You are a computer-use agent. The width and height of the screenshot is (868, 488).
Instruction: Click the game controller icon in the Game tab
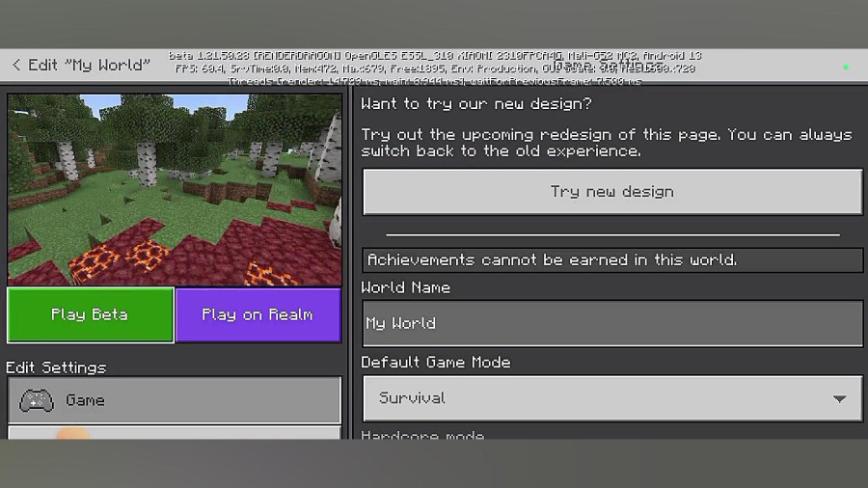37,400
